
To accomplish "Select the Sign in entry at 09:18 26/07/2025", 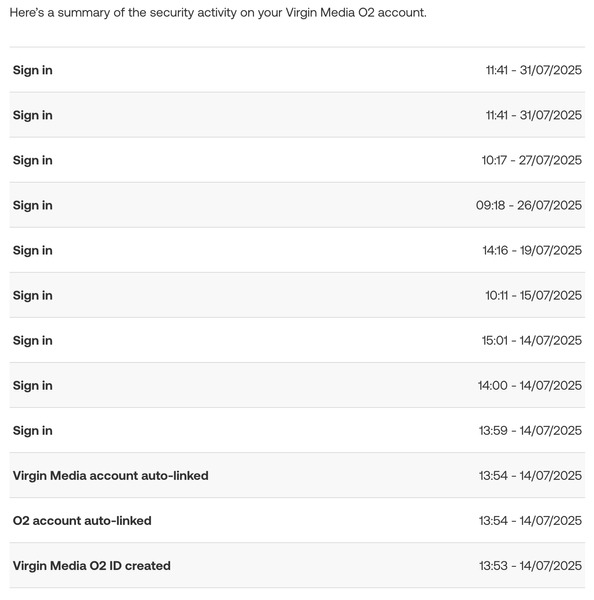I will point(297,205).
